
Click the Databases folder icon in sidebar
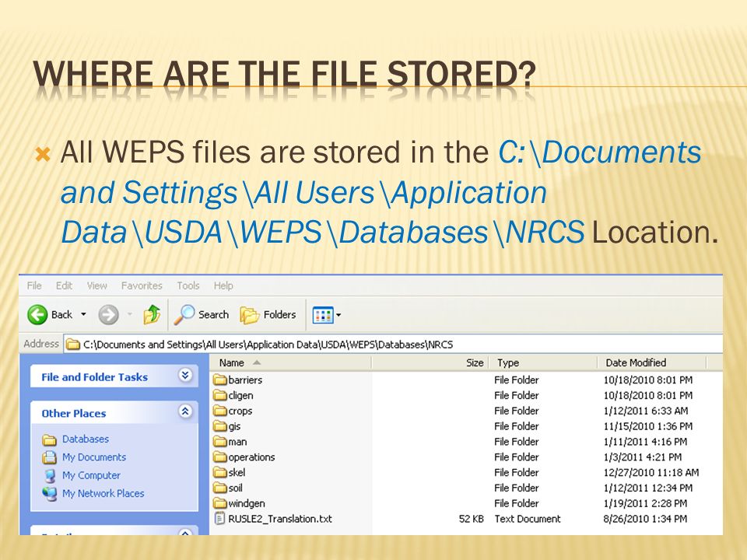coord(49,439)
